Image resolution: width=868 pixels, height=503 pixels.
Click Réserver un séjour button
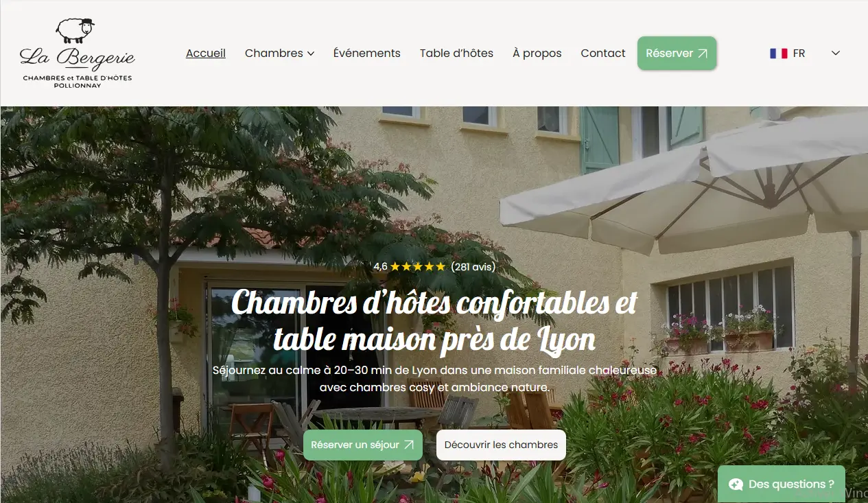(x=363, y=445)
